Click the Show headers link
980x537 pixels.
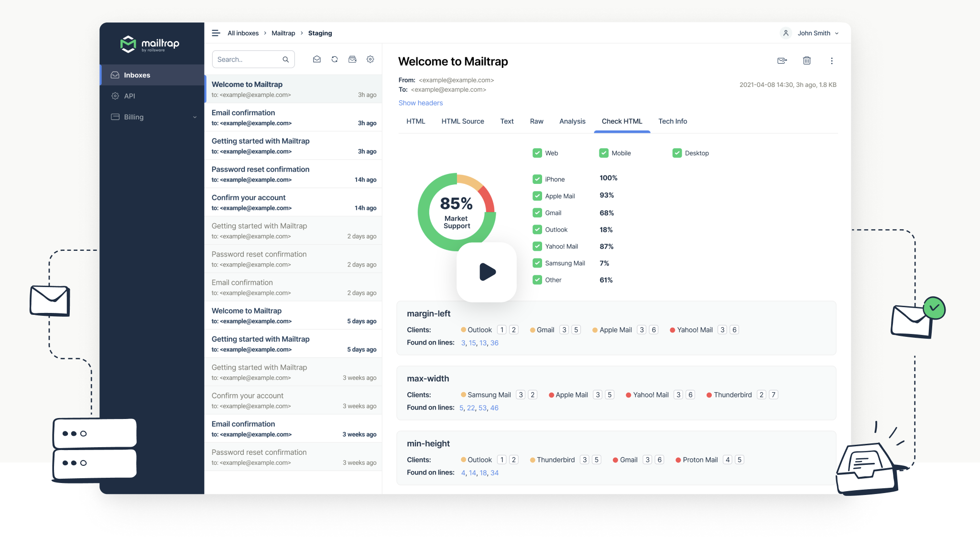(421, 103)
